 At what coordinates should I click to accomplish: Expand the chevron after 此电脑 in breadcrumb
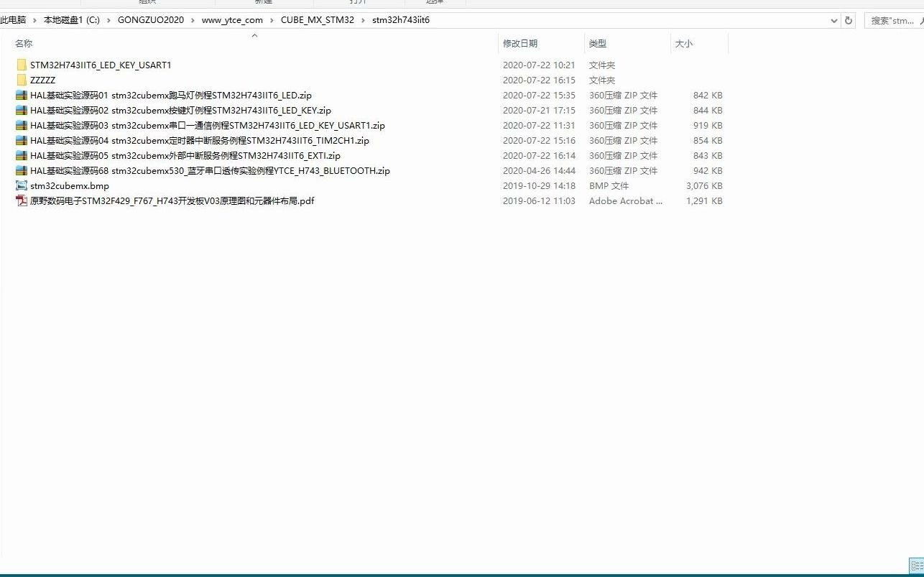click(x=34, y=20)
